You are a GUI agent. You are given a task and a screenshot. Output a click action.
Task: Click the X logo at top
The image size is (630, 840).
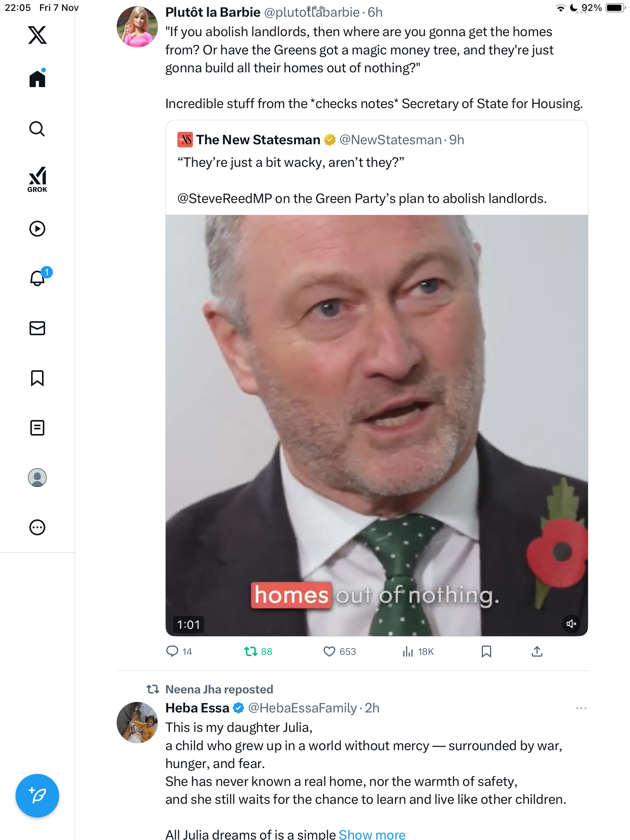37,35
